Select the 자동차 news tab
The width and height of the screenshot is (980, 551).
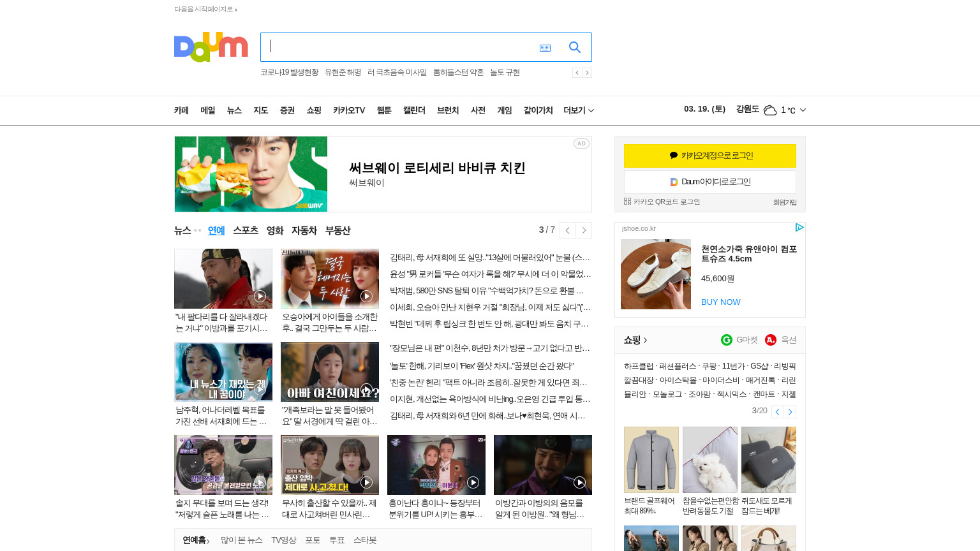[304, 230]
